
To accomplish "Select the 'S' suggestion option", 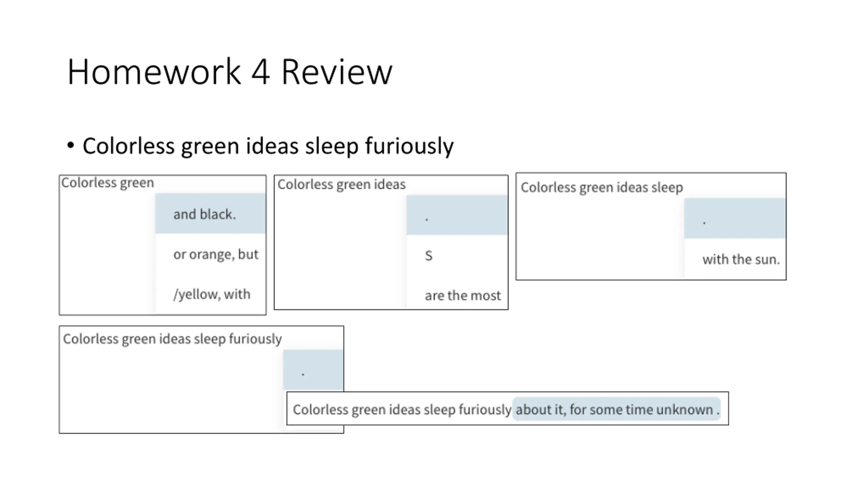I will pos(429,256).
